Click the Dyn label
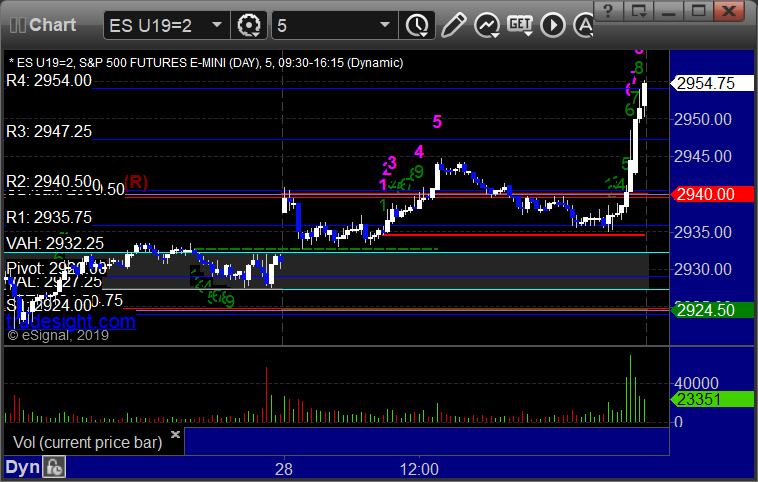Image resolution: width=758 pixels, height=482 pixels. [22, 467]
